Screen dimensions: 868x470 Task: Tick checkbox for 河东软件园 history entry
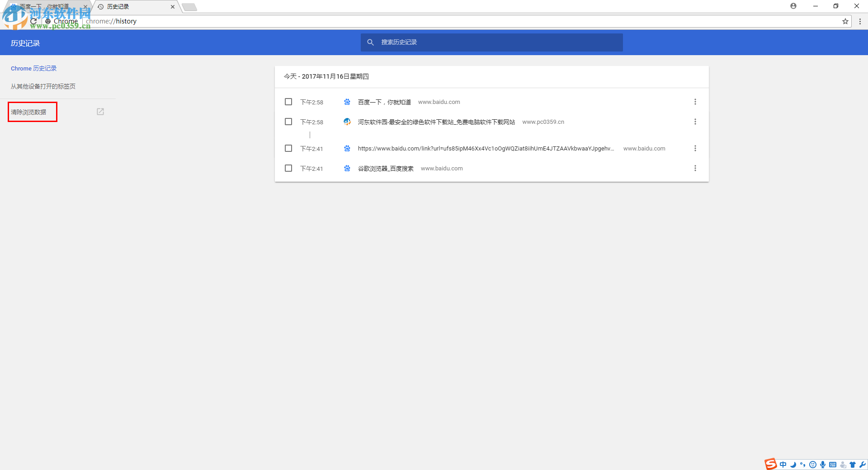[288, 122]
